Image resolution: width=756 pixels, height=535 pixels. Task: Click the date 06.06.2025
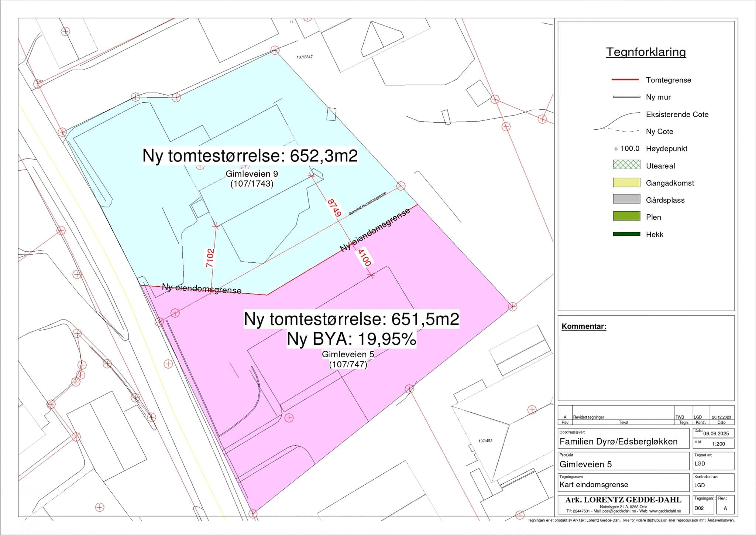tap(716, 434)
